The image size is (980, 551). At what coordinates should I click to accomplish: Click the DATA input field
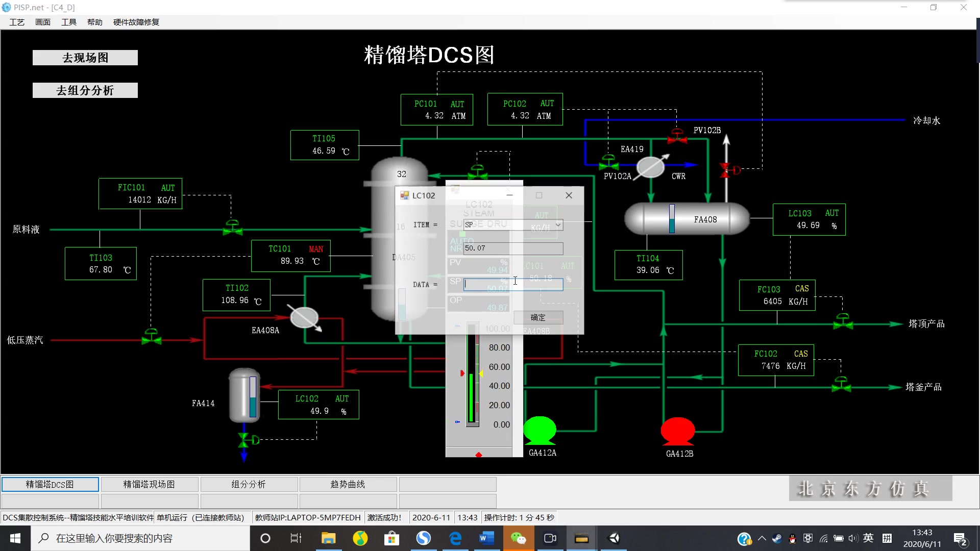point(513,284)
